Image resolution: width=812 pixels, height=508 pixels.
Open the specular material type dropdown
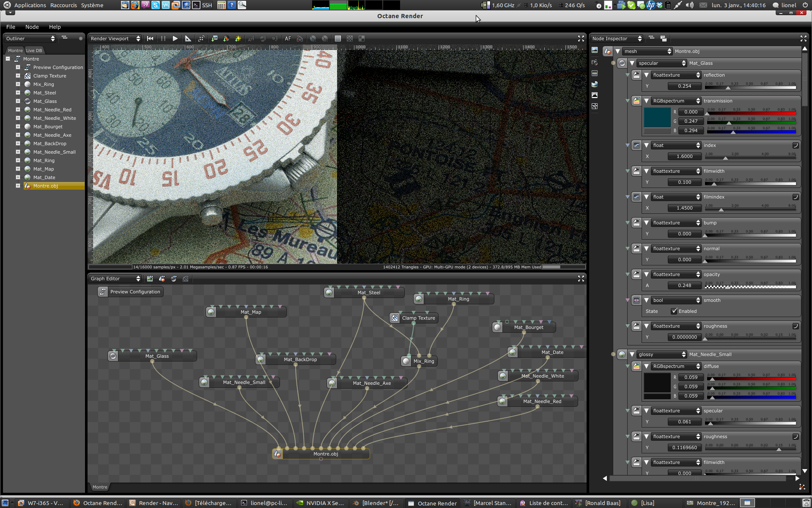pyautogui.click(x=662, y=63)
